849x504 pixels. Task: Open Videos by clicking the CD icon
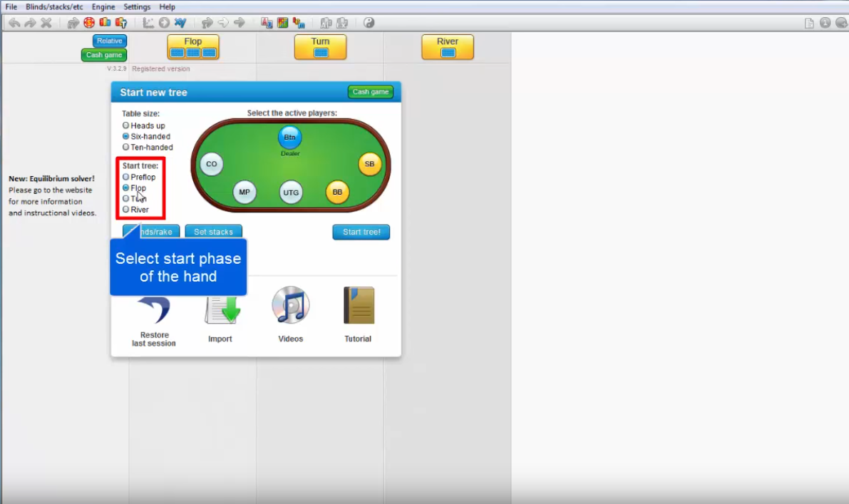pyautogui.click(x=289, y=305)
